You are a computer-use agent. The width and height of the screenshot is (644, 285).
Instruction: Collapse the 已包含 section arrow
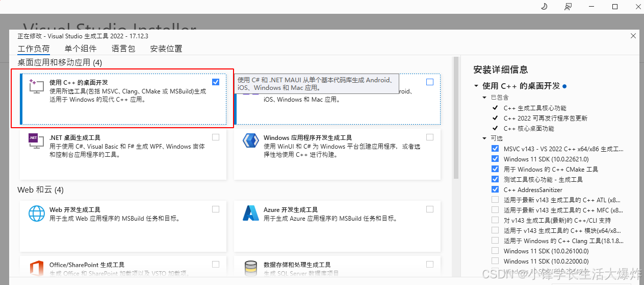[x=484, y=97]
